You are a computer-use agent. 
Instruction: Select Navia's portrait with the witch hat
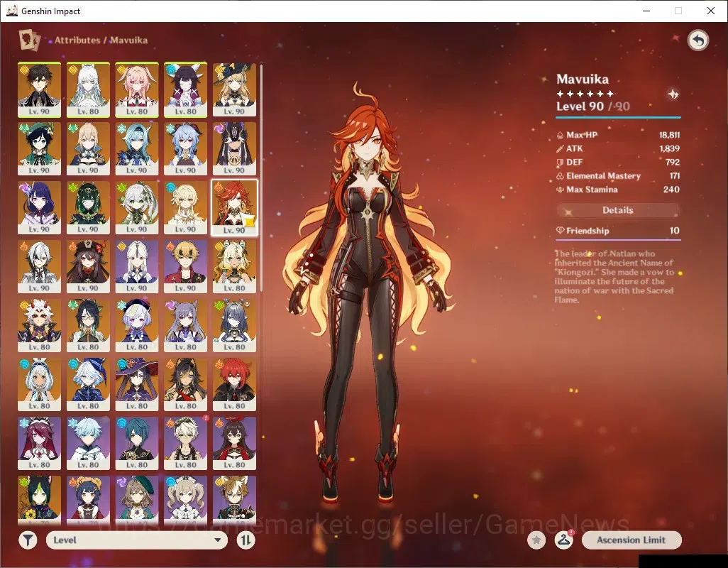tap(234, 89)
